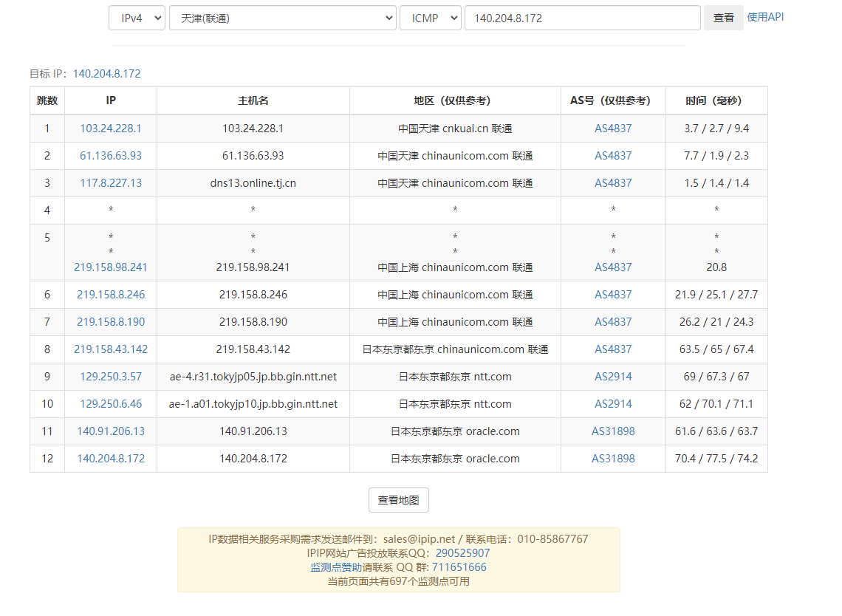The height and width of the screenshot is (616, 842).
Task: Select time value 61.6 / 63.6 / 63.7
Action: click(x=716, y=431)
